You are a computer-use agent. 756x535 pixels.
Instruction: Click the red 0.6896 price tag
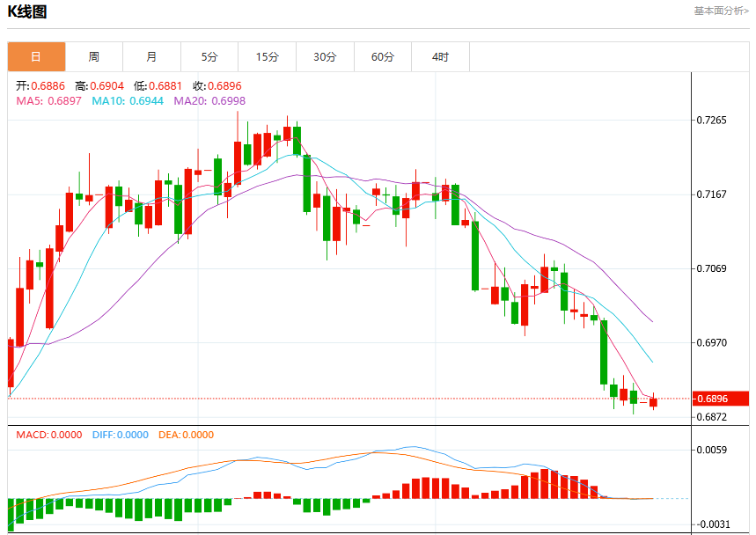pyautogui.click(x=720, y=399)
